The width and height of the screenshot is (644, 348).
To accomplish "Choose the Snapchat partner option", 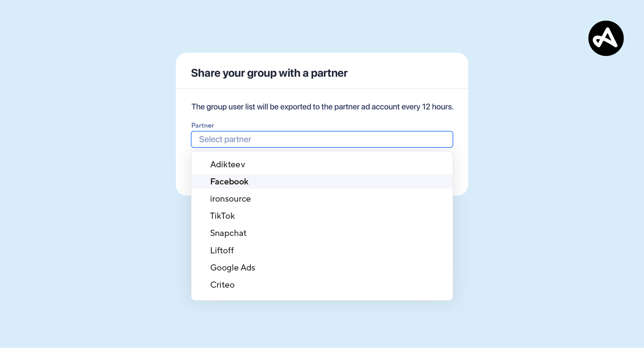I will pyautogui.click(x=228, y=233).
